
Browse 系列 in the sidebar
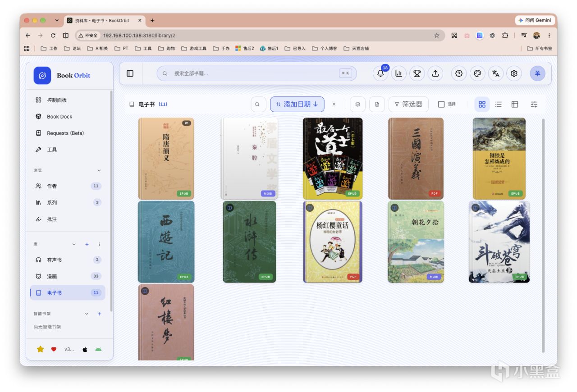(x=68, y=203)
